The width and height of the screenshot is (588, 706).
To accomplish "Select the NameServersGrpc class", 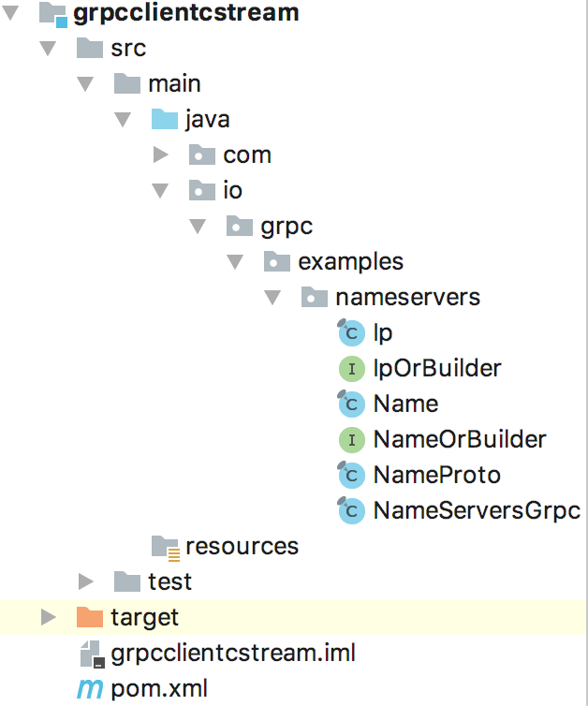I will tap(476, 510).
